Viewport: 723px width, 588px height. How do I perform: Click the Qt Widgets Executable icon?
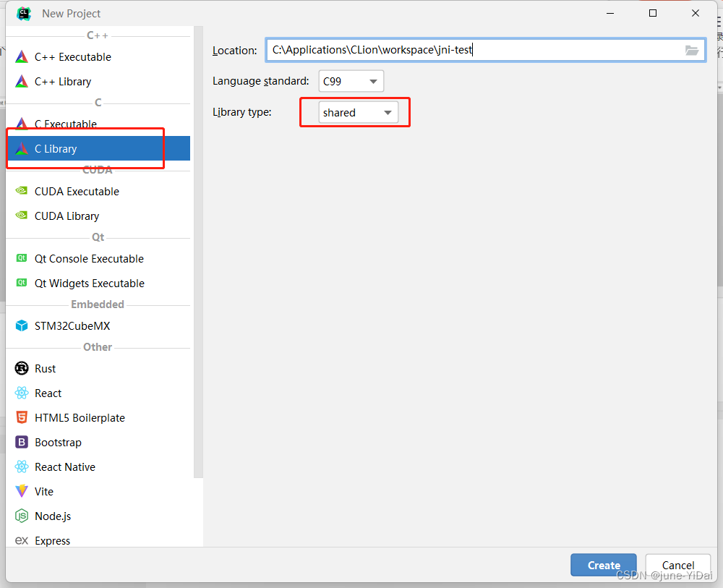coord(22,282)
